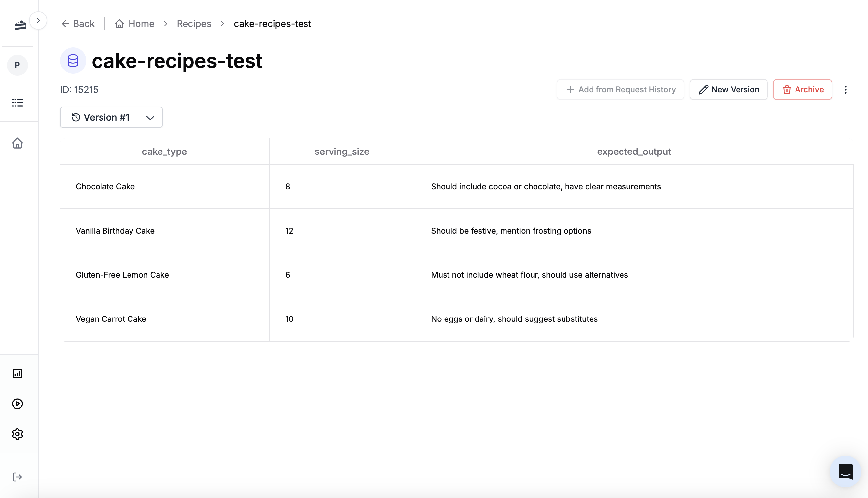Navigate to the Recipes breadcrumb
This screenshot has height=498, width=868.
[194, 24]
